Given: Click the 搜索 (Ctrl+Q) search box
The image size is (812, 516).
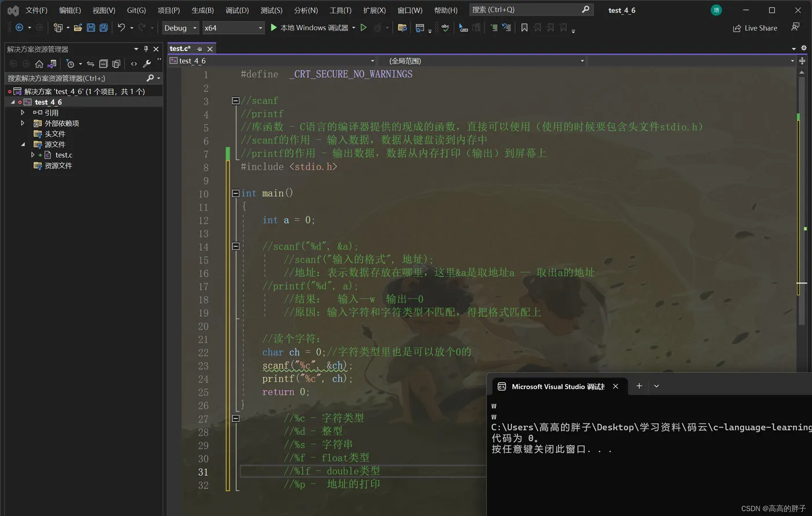Looking at the screenshot, I should point(530,10).
